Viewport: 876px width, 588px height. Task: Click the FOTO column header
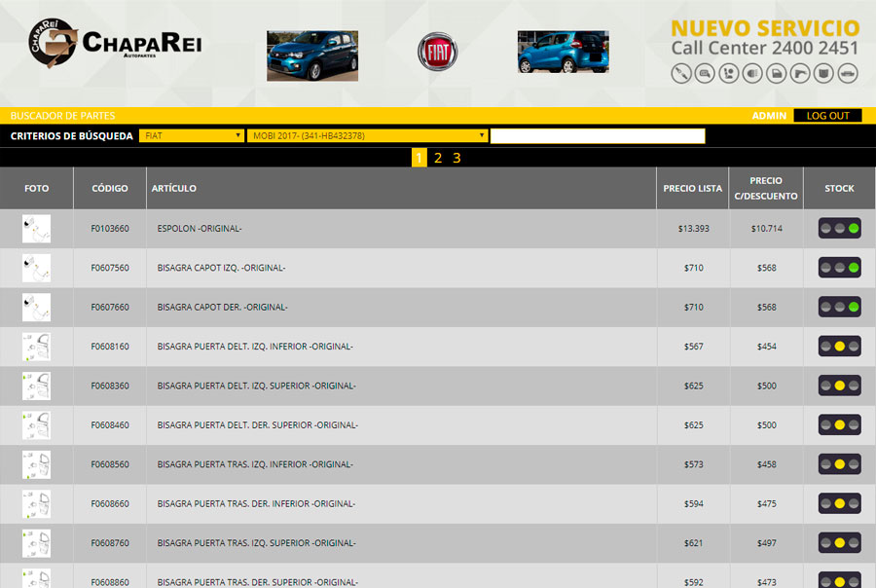(x=36, y=188)
